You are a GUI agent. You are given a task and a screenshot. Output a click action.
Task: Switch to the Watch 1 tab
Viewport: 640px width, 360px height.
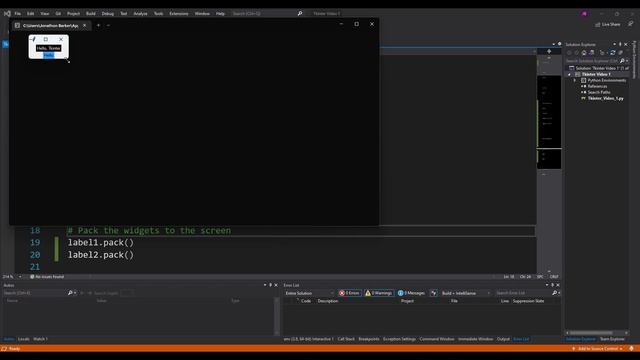(40, 339)
